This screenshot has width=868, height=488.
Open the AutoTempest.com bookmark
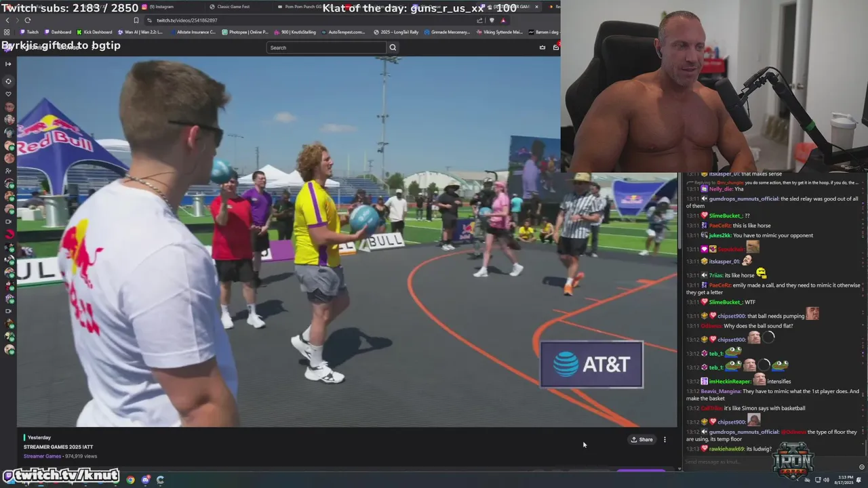344,32
